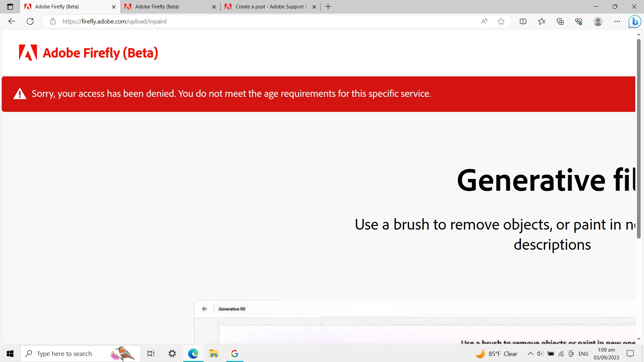Open a new tab with plus button
The height and width of the screenshot is (362, 644).
pyautogui.click(x=328, y=7)
